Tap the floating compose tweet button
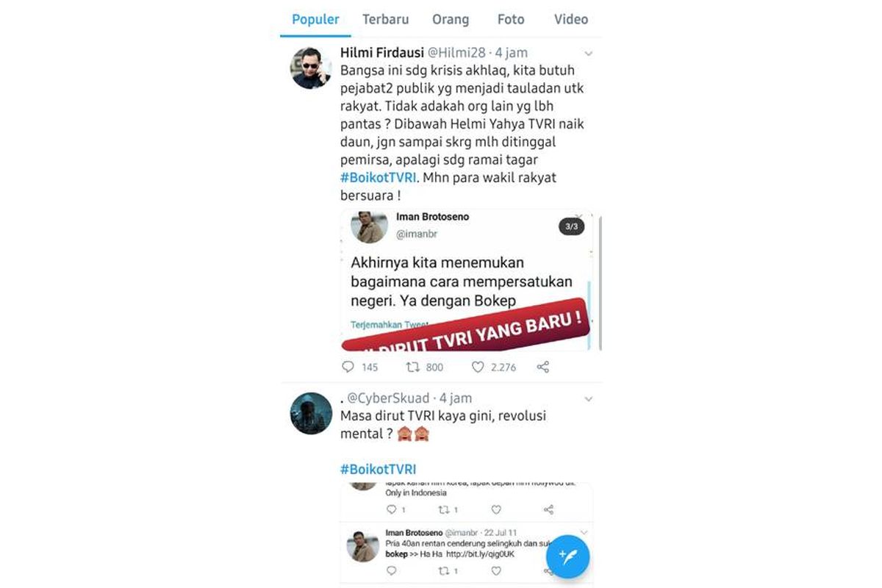882x588 pixels. [567, 556]
